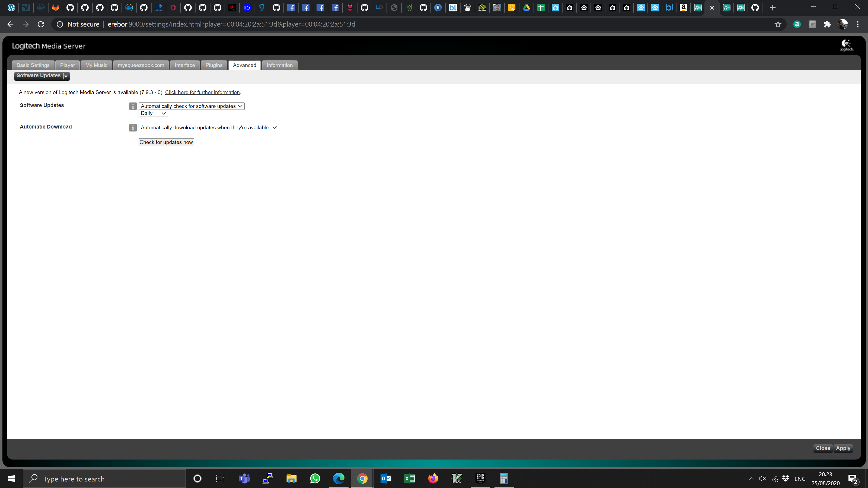The image size is (868, 488).
Task: Click the info icon beside Automatic Download
Action: [132, 128]
